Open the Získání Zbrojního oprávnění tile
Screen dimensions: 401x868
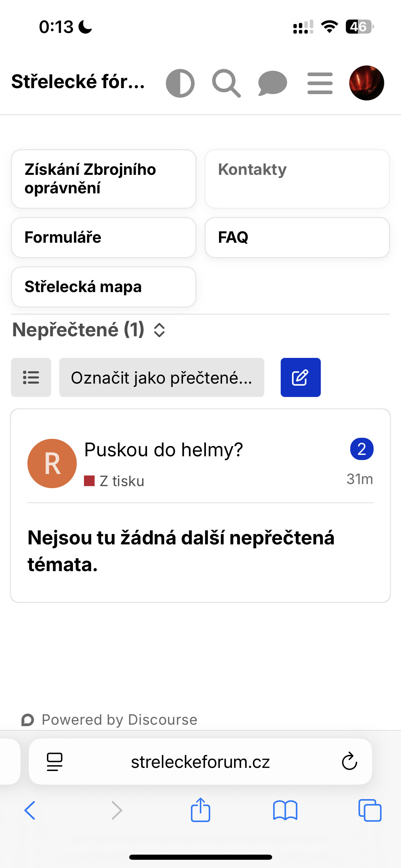pos(104,179)
